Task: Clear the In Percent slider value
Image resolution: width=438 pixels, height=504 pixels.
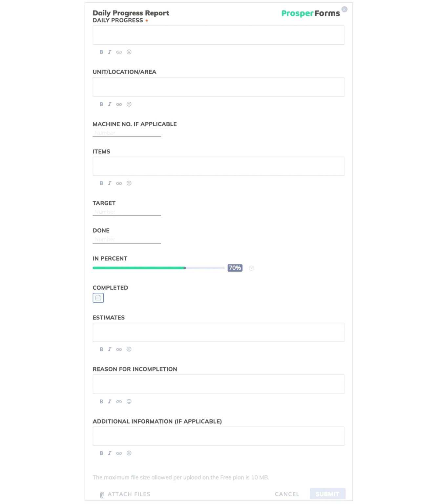Action: click(252, 268)
